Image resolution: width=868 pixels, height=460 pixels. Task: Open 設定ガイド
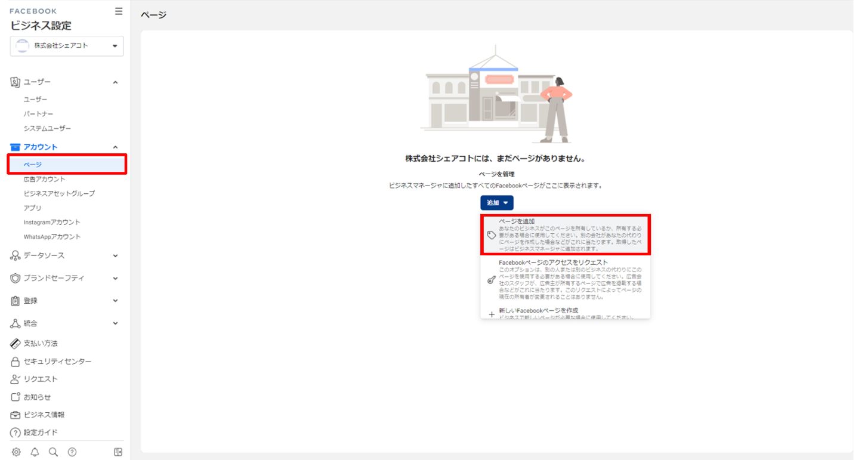[x=41, y=433]
